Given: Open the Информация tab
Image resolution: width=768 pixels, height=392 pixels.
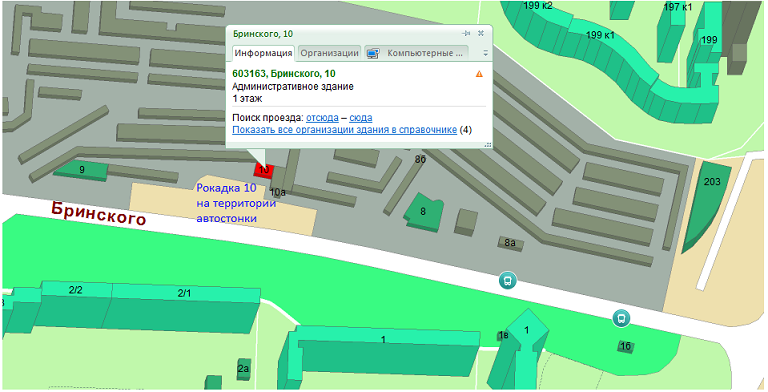Looking at the screenshot, I should [x=263, y=53].
